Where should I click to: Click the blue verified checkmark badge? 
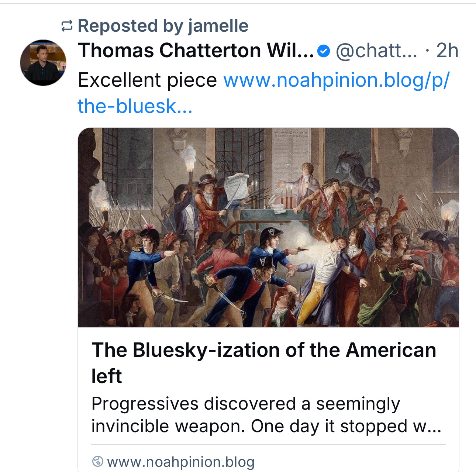pyautogui.click(x=324, y=51)
